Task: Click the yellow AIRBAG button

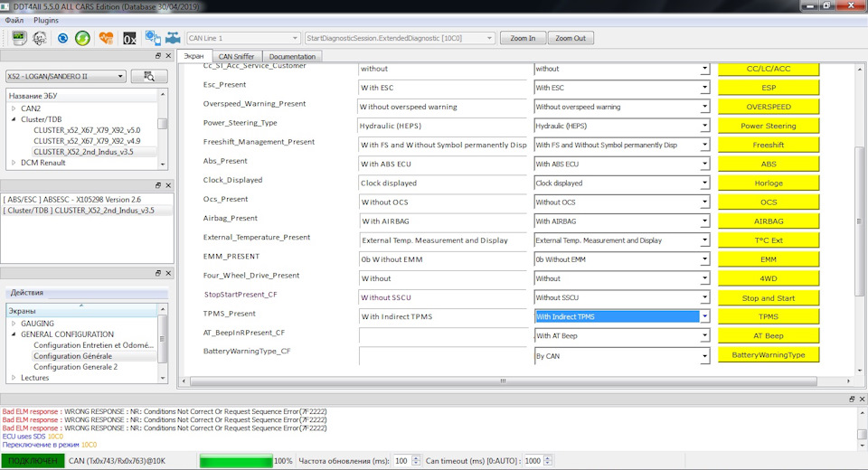Action: [x=769, y=221]
